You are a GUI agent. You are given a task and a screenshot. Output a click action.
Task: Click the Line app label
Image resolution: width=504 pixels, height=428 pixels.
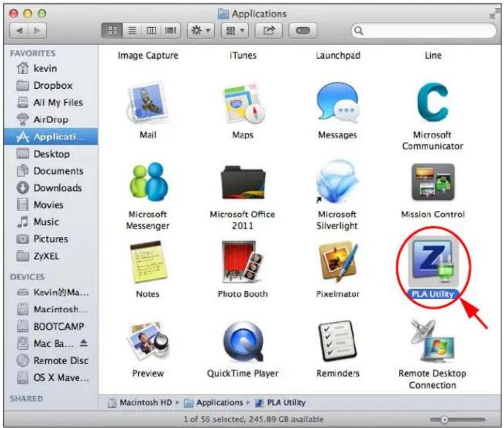[x=433, y=55]
